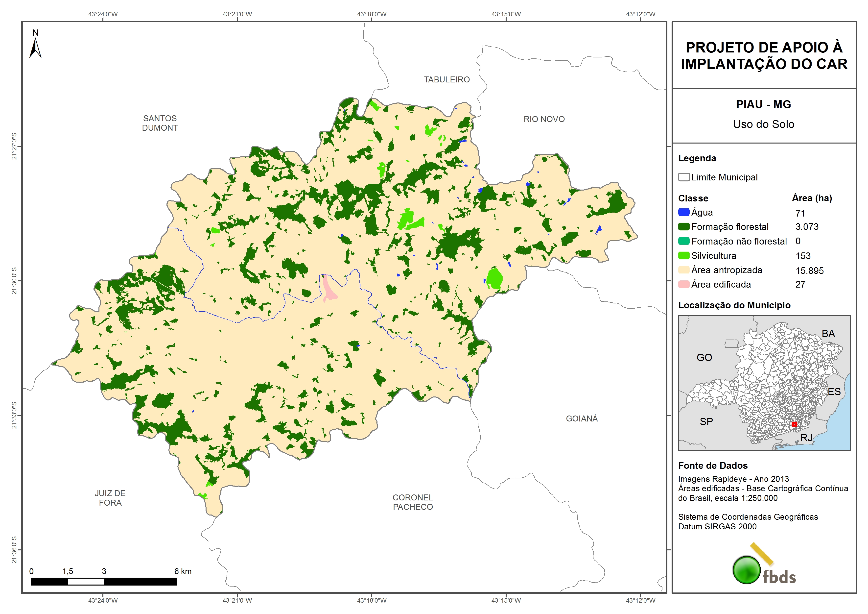Click the TABULEIRO municipality label

coord(446,79)
